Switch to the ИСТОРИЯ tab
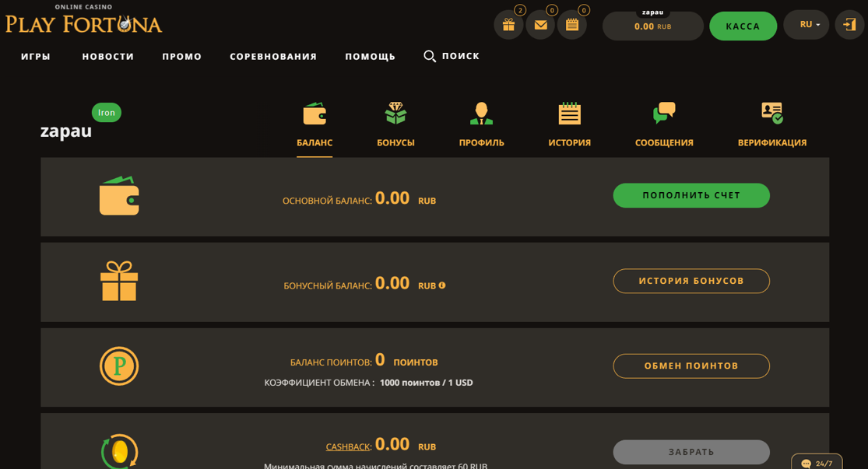The height and width of the screenshot is (469, 868). click(570, 142)
